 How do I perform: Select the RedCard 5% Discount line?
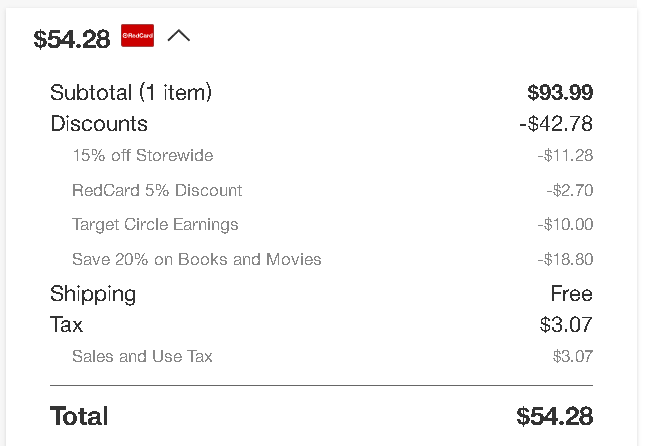coord(157,190)
